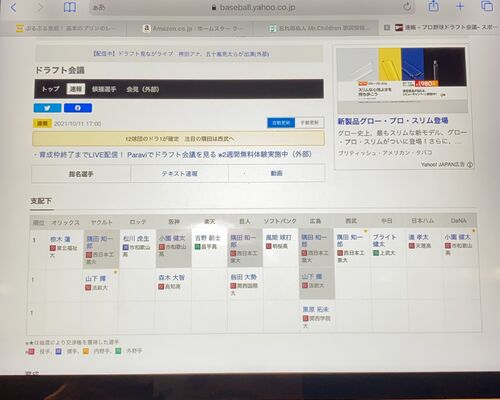Open the 配信中 ドラフト見ながらライブ banner link

pyautogui.click(x=180, y=54)
